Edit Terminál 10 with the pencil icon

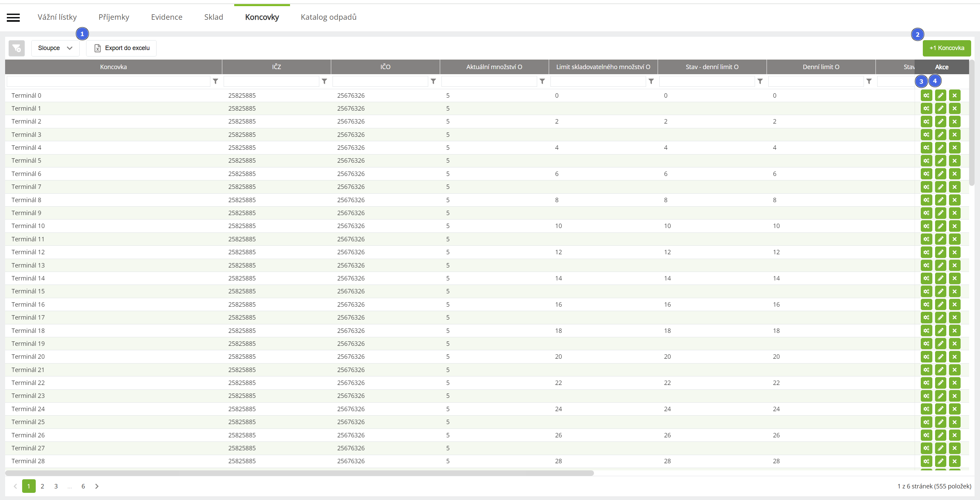(940, 226)
